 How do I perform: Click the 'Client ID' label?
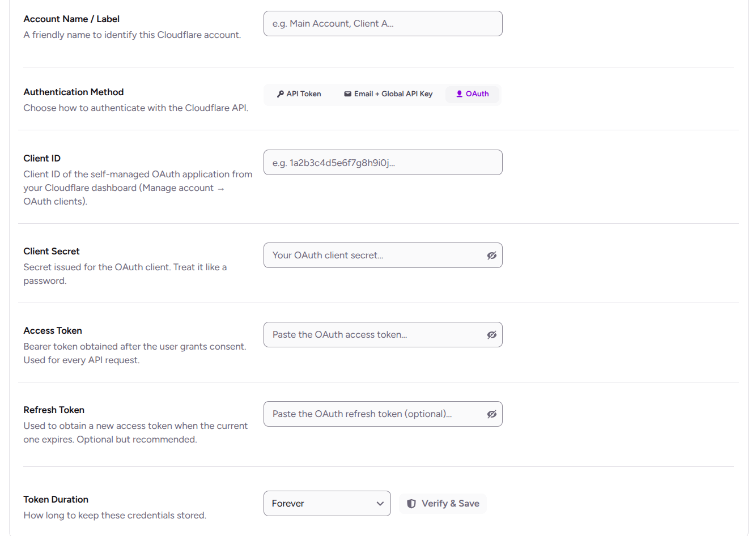pyautogui.click(x=42, y=159)
